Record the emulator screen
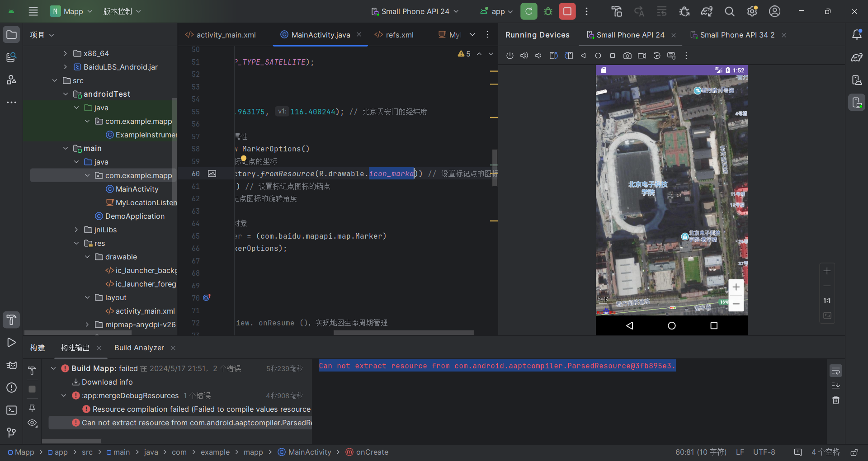Screen dimensions: 868x461 point(642,56)
